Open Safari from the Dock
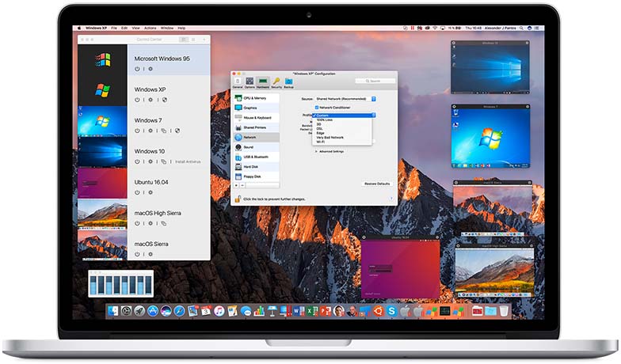 (179, 311)
